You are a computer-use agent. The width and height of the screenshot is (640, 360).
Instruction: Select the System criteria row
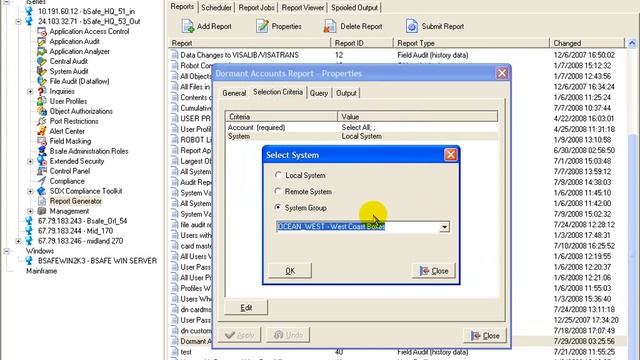[x=361, y=136]
